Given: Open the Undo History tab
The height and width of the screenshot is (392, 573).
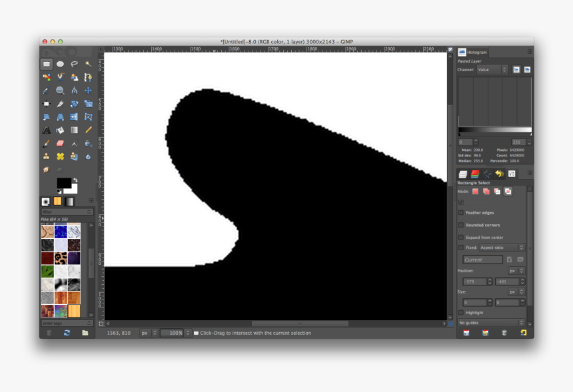Looking at the screenshot, I should coord(500,173).
